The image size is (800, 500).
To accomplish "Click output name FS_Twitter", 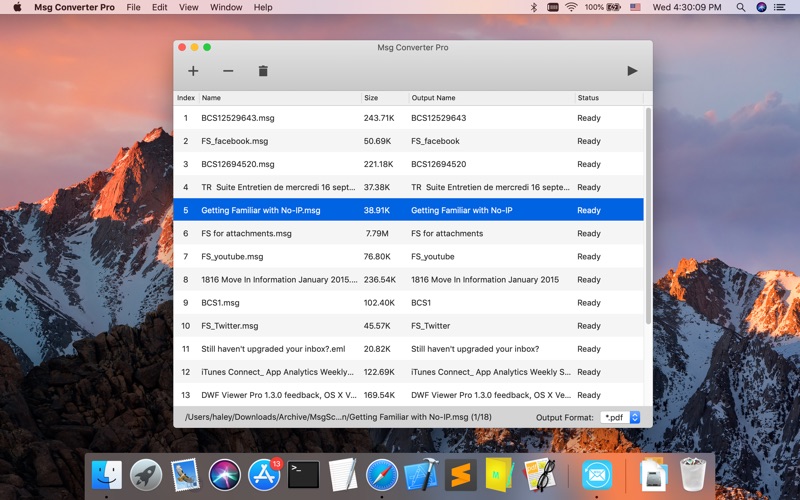I will click(431, 326).
